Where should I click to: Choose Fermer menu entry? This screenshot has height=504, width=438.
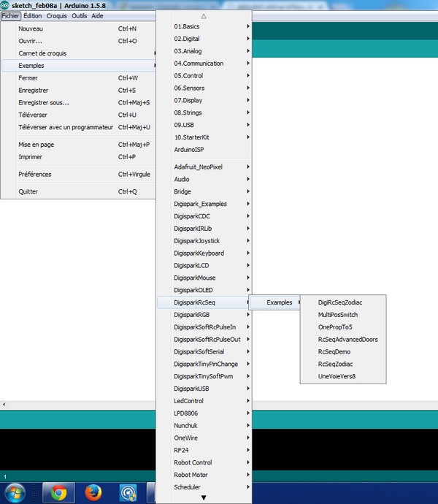pos(79,78)
